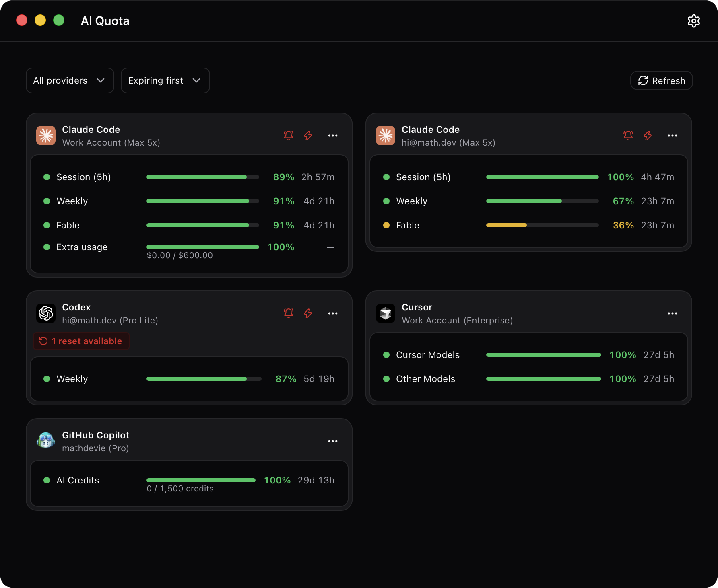
Task: Open the more options menu on the Codex card
Action: (x=333, y=313)
